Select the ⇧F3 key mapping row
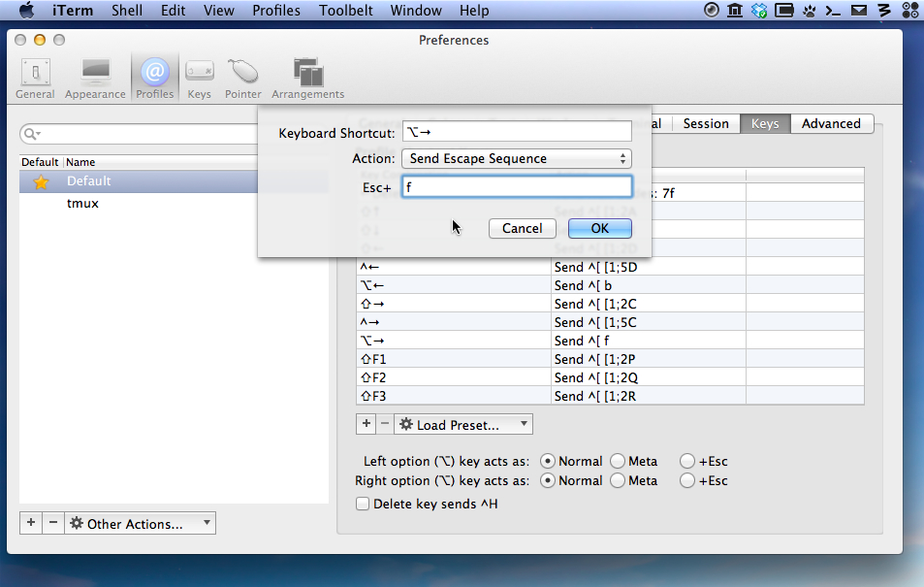Image resolution: width=924 pixels, height=587 pixels. (610, 396)
